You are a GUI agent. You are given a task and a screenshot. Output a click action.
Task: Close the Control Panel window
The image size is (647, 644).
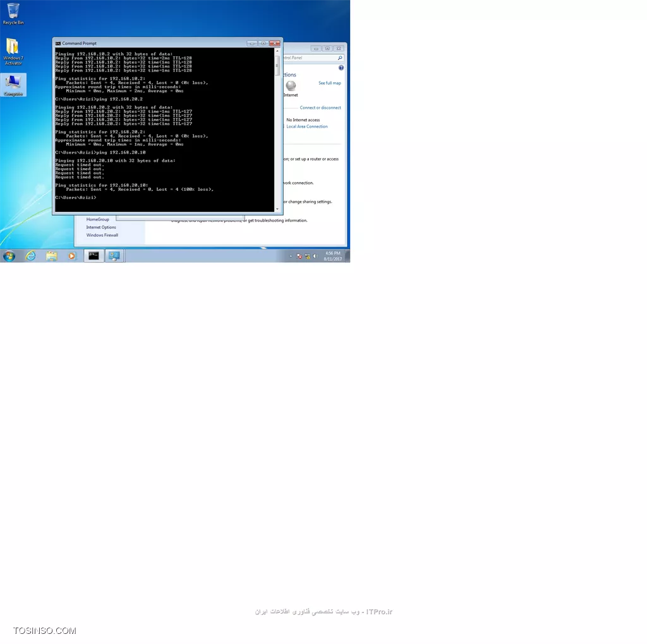339,48
